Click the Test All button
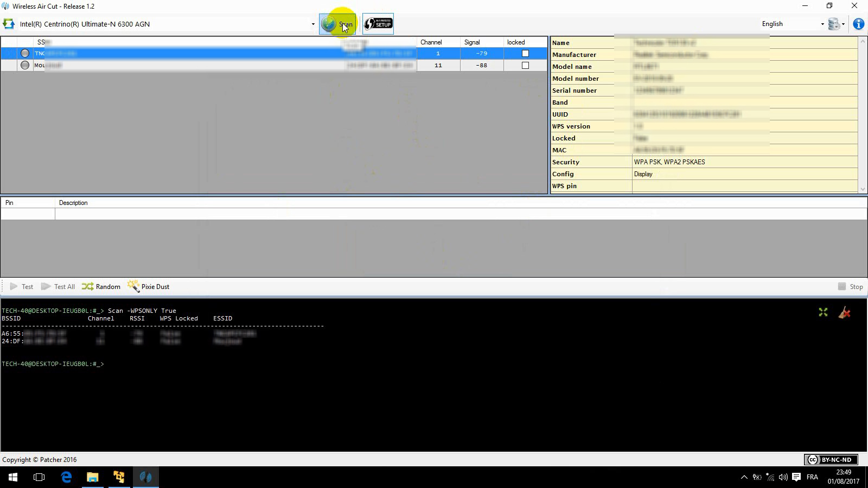The width and height of the screenshot is (868, 488). (x=59, y=286)
